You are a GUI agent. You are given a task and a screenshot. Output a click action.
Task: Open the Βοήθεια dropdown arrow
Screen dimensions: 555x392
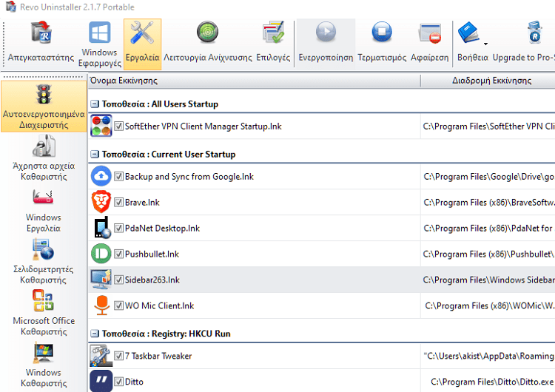coord(485,44)
